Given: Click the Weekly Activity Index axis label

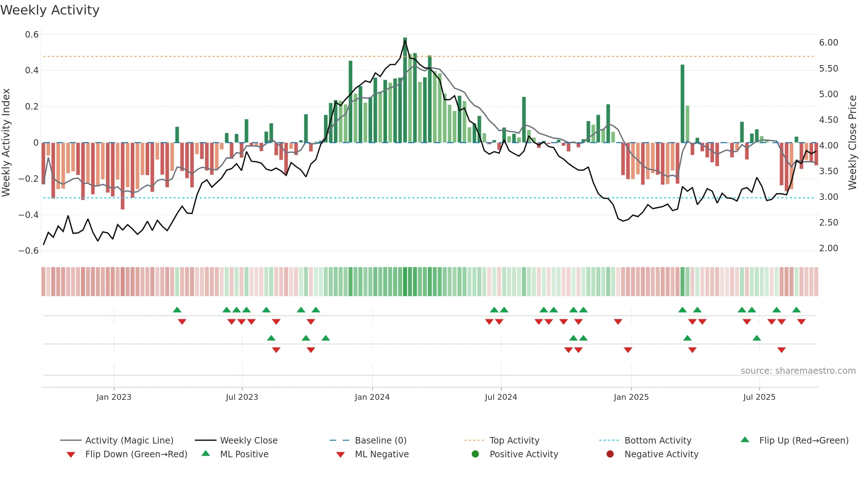Looking at the screenshot, I should (x=6, y=142).
